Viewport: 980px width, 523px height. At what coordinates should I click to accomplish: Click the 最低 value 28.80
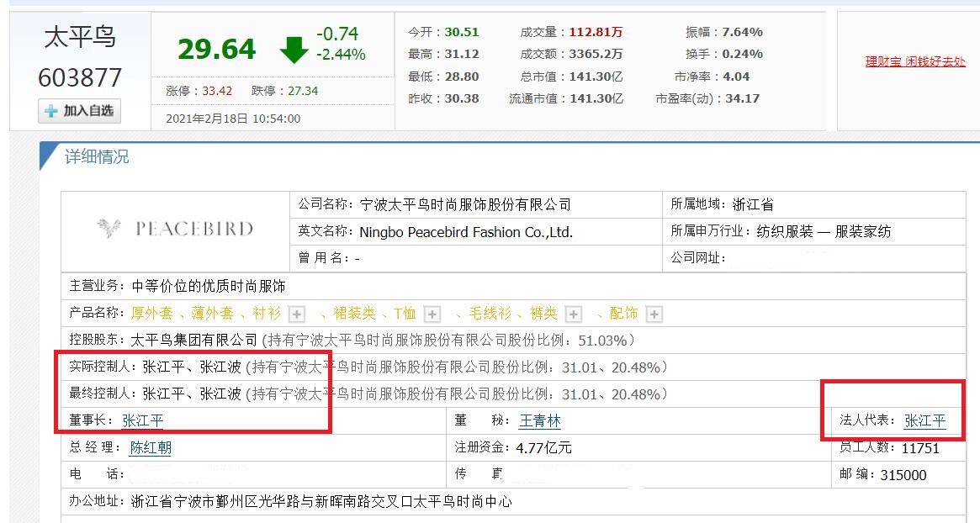click(x=462, y=77)
